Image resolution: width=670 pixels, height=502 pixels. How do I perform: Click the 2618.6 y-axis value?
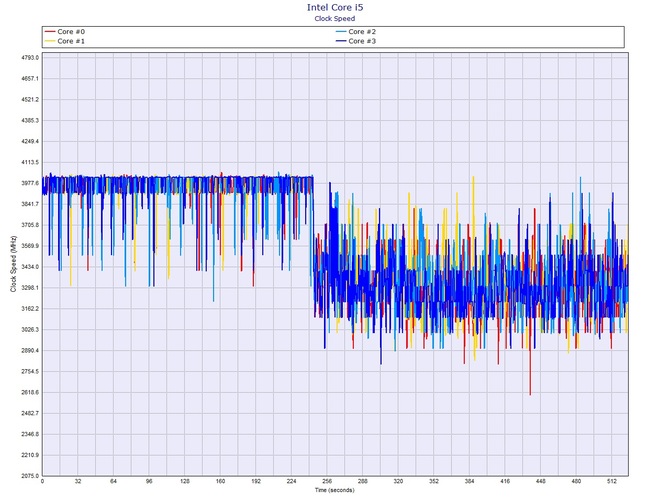[x=30, y=393]
